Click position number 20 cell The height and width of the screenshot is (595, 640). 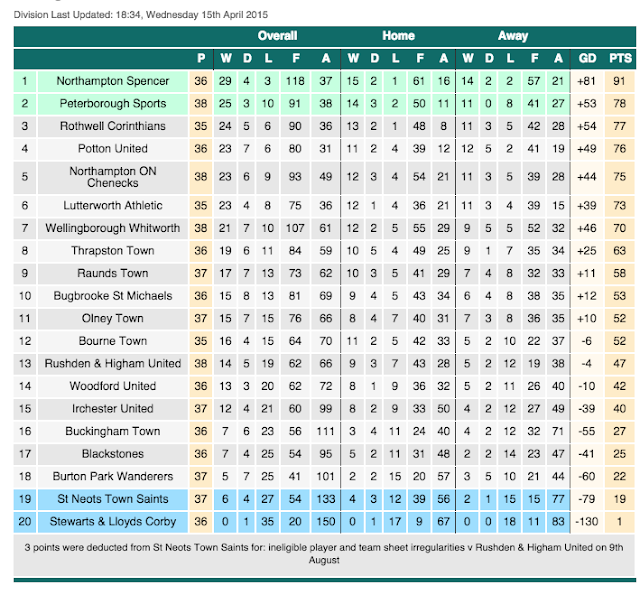25,522
